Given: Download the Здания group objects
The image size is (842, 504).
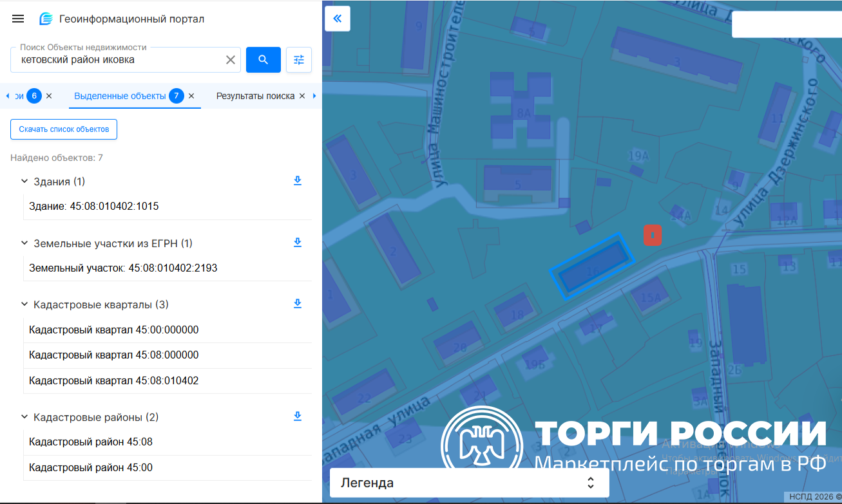Looking at the screenshot, I should pos(298,181).
